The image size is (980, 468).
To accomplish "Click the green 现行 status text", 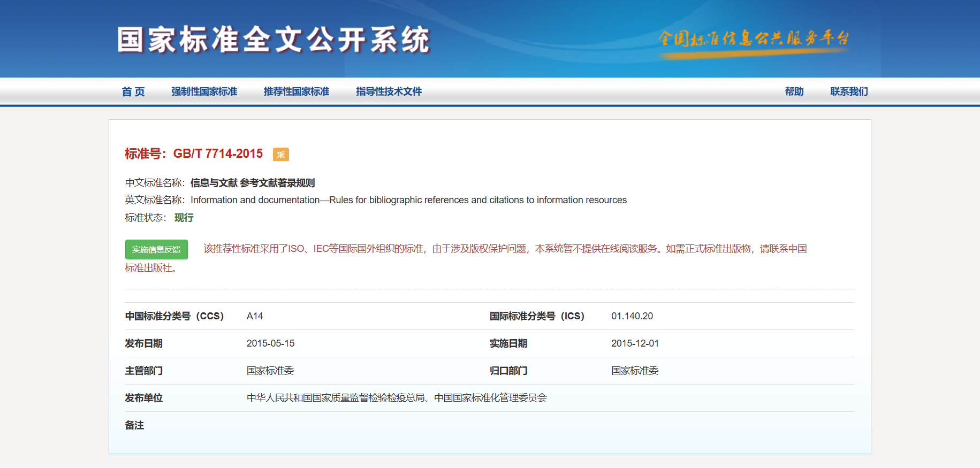I will tap(184, 218).
